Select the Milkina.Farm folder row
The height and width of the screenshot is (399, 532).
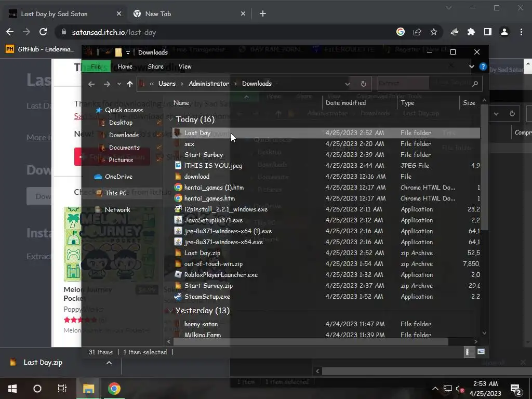(x=326, y=335)
